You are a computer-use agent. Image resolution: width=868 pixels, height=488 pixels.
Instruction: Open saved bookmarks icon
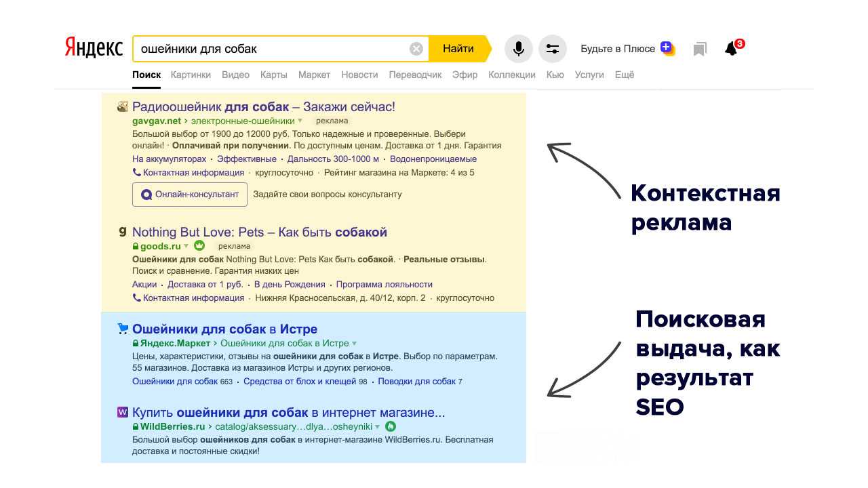coord(700,49)
